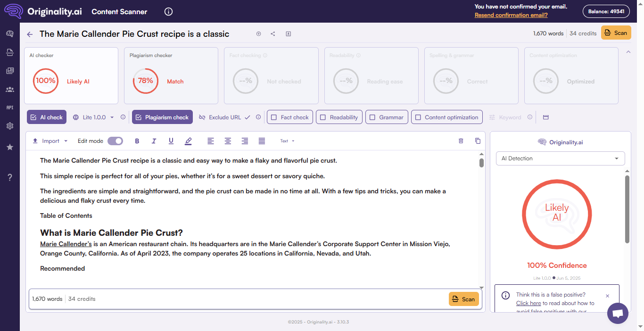Image resolution: width=644 pixels, height=331 pixels.
Task: Delete content with the trash icon
Action: 461,141
